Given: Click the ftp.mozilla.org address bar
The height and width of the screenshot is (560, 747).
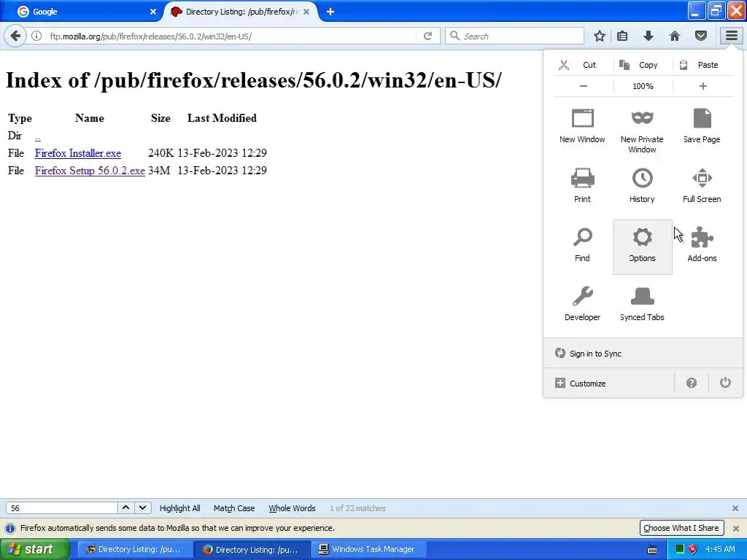Looking at the screenshot, I should click(231, 36).
